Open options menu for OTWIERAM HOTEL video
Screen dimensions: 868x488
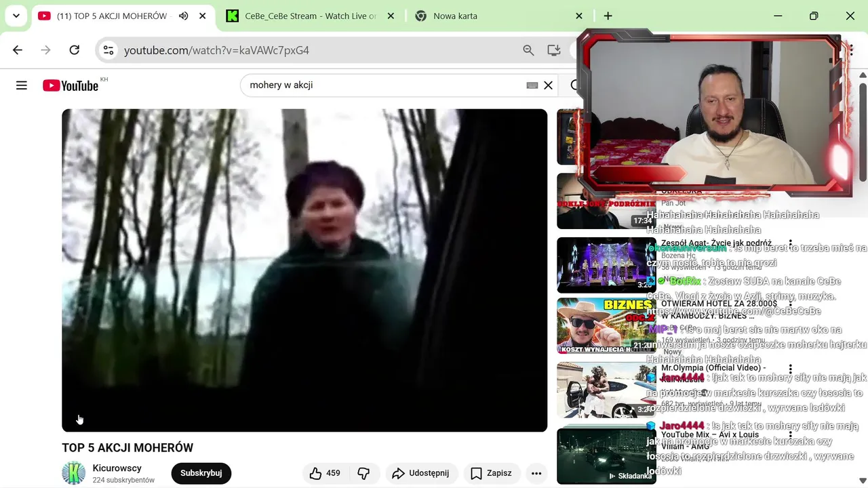(790, 304)
